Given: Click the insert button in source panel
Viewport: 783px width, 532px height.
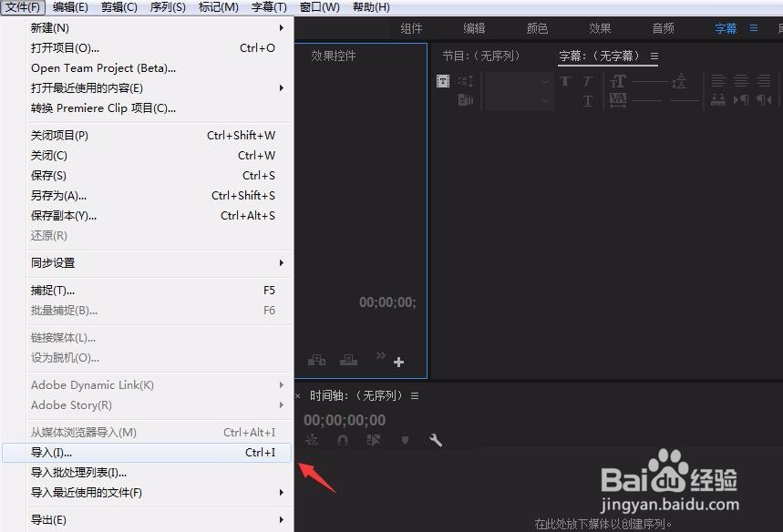Looking at the screenshot, I should click(x=316, y=360).
